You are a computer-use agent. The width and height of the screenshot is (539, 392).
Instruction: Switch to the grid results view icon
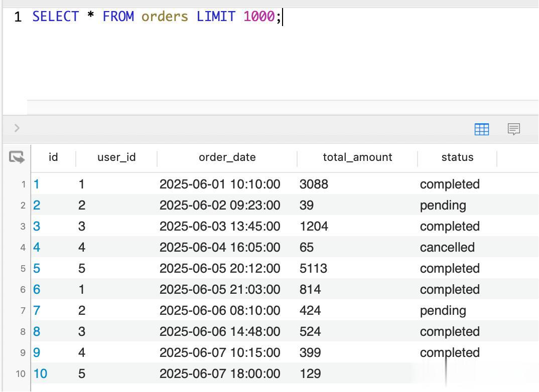pyautogui.click(x=481, y=129)
